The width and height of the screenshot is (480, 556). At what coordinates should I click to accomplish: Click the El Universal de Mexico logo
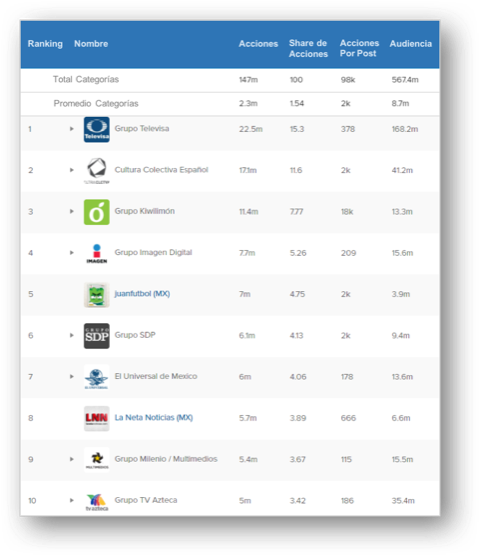(x=96, y=377)
